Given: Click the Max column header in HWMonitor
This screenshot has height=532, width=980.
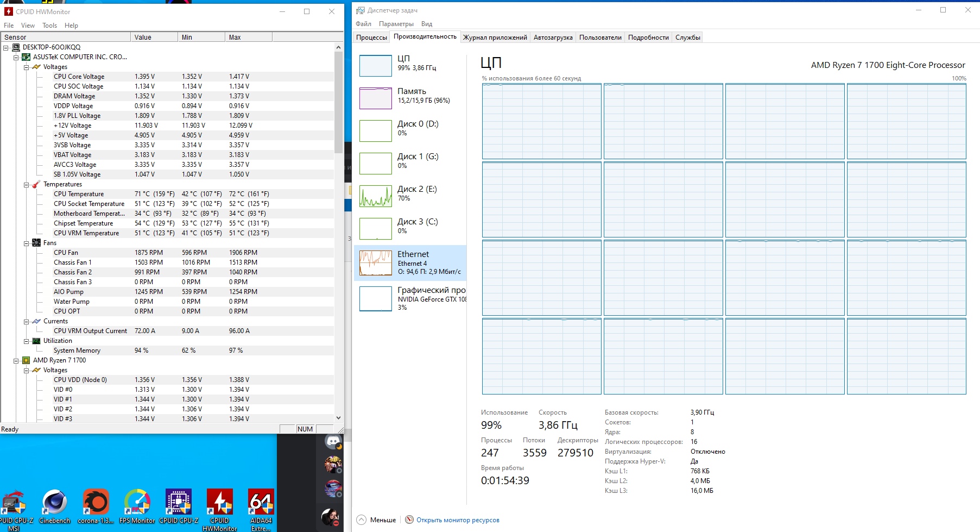Looking at the screenshot, I should coord(248,37).
